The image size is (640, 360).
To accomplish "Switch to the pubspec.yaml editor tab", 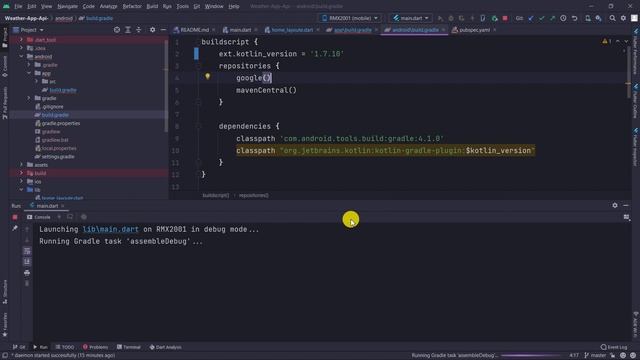I will point(474,30).
